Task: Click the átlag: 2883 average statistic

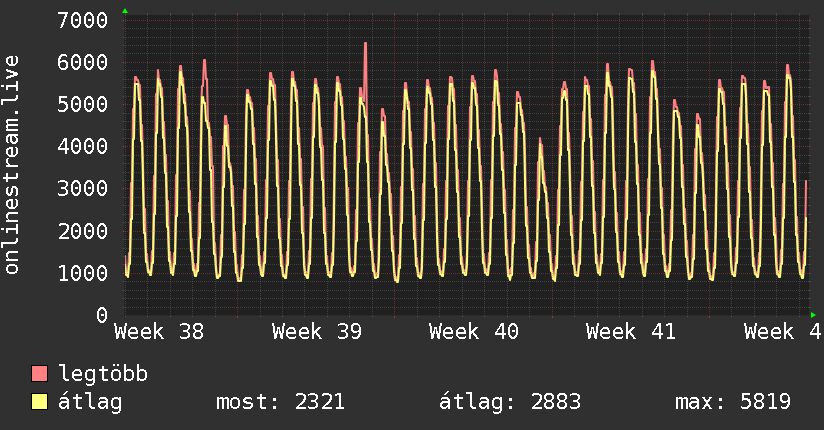Action: (x=510, y=402)
